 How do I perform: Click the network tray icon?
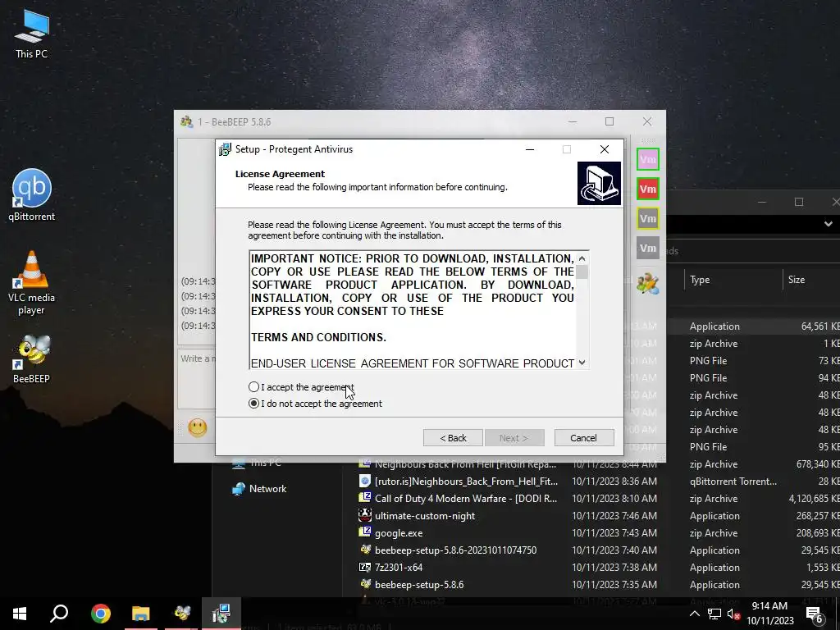click(x=714, y=614)
